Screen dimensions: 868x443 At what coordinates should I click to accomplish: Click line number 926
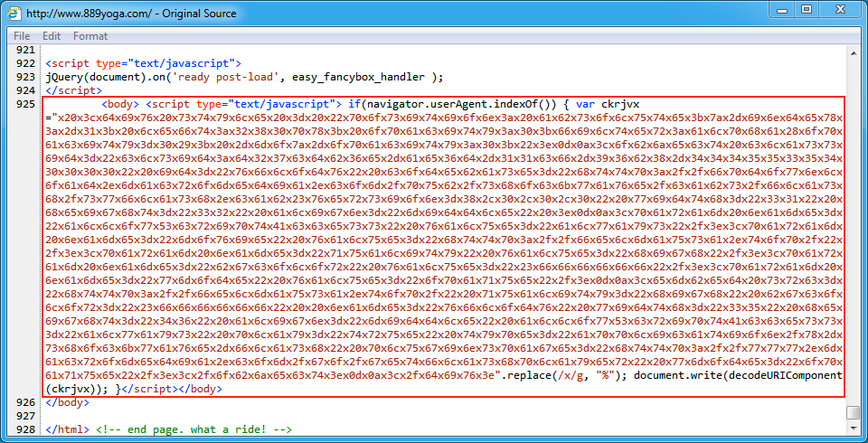point(25,402)
